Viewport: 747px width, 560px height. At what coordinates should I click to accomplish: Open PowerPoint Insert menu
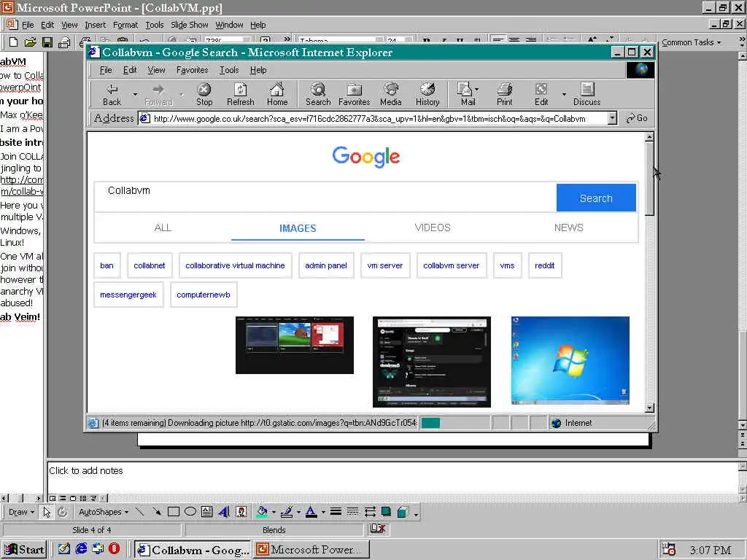click(96, 25)
